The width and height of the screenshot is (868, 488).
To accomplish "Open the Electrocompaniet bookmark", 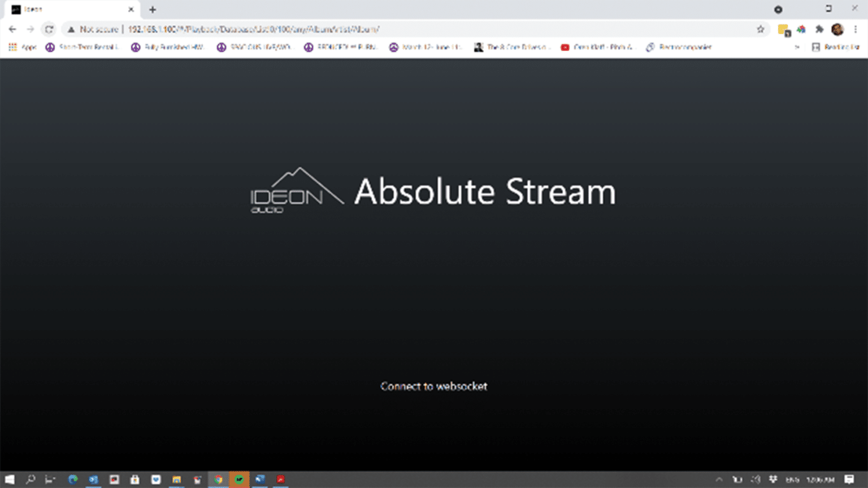I will click(x=678, y=47).
